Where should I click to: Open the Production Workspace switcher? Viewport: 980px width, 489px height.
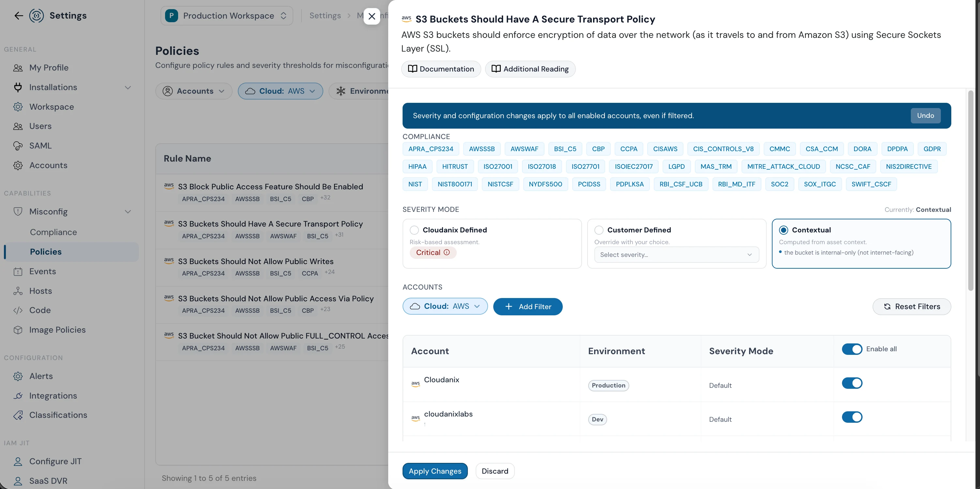[227, 16]
